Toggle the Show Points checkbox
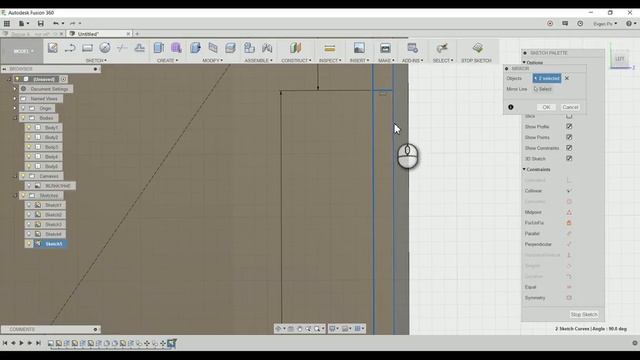Viewport: 640px width, 360px height. (569, 137)
